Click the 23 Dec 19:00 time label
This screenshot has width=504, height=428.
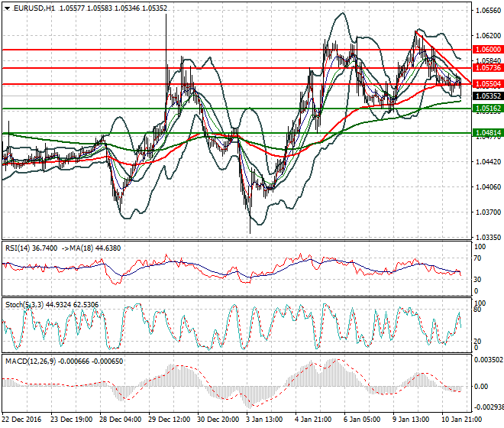71,420
